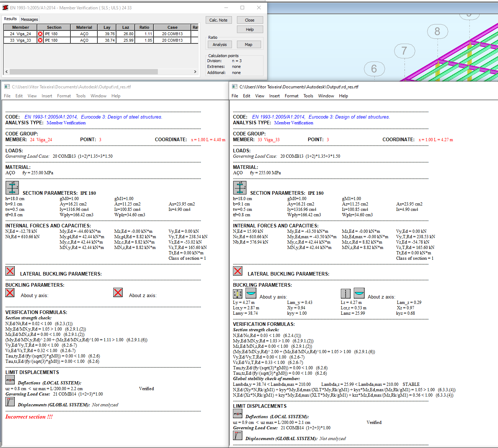498x448 pixels.
Task: Click the section parameters icon in right report
Action: click(x=239, y=187)
